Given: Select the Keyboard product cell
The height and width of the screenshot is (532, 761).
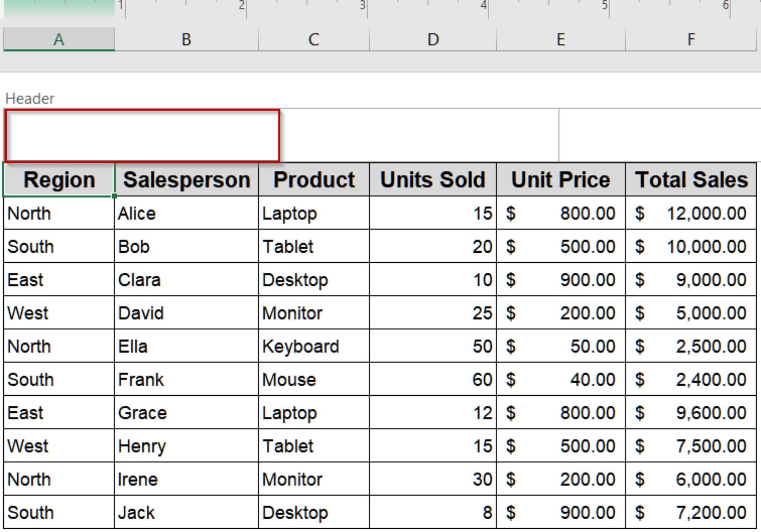Looking at the screenshot, I should (x=314, y=346).
